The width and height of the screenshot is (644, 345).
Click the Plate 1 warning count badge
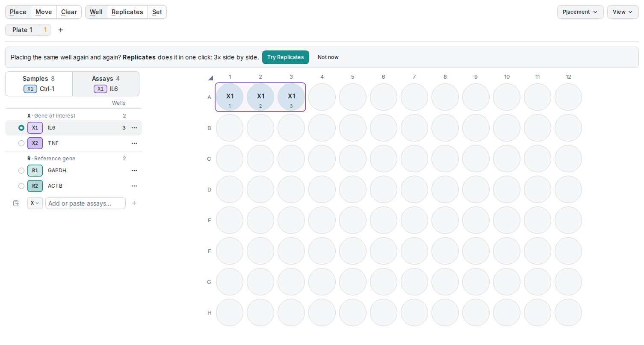tap(45, 30)
